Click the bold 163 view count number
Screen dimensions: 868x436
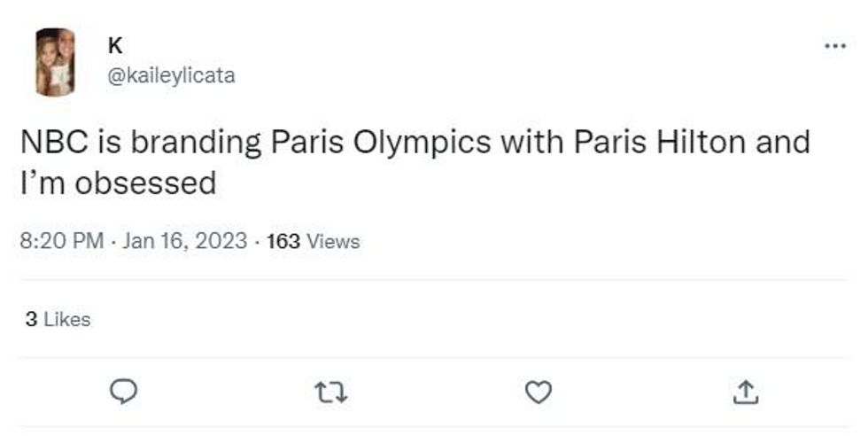[283, 241]
